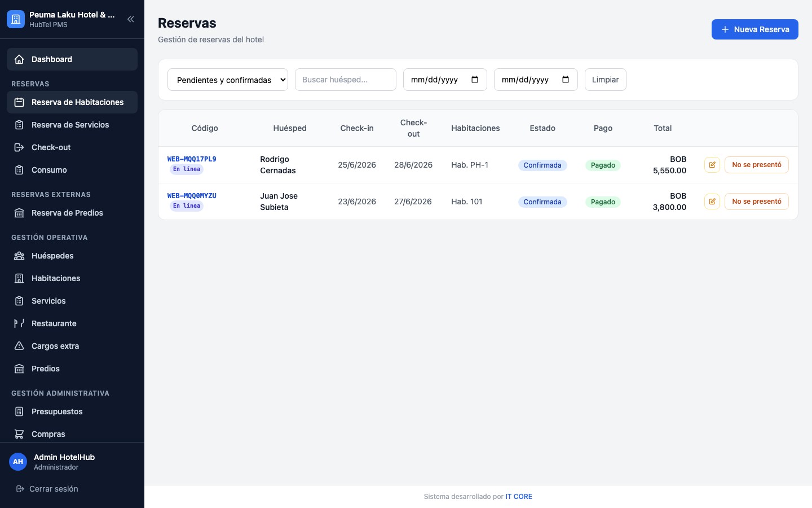Edit reservation WEB-MQQ0MYZU with pencil icon
Image resolution: width=812 pixels, height=508 pixels.
coord(712,202)
